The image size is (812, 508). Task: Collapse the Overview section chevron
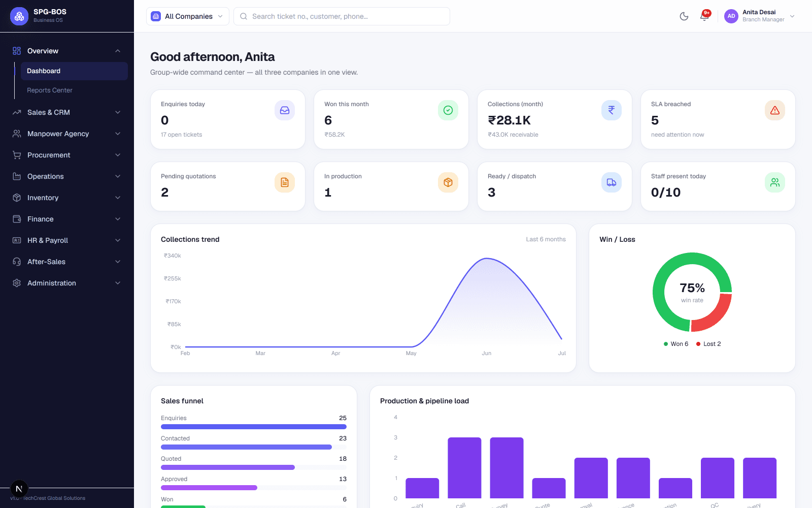tap(118, 51)
